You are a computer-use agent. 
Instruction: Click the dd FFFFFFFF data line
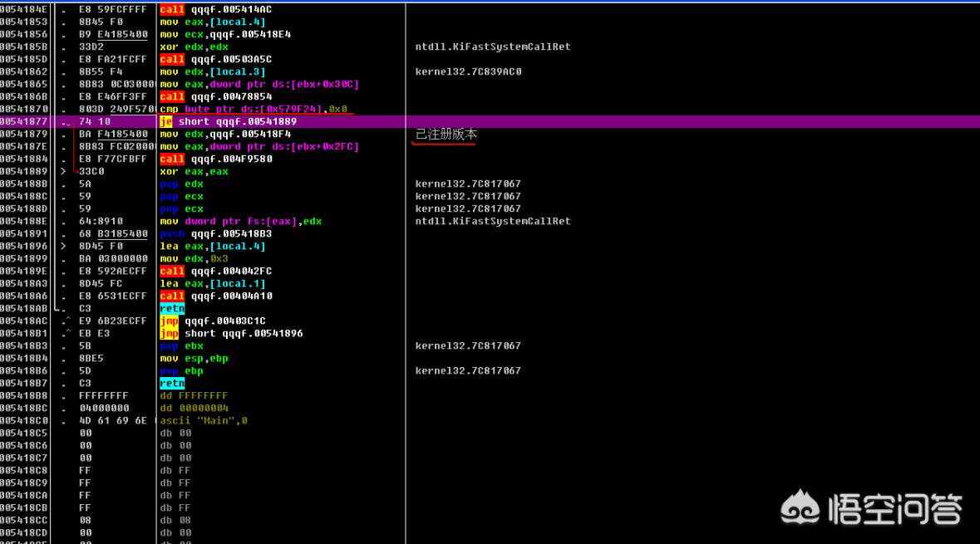194,396
